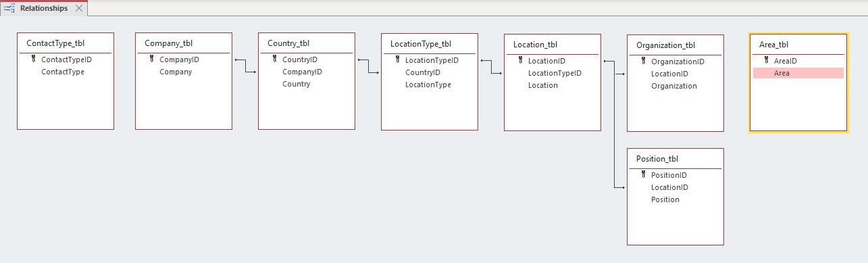The height and width of the screenshot is (263, 868).
Task: Click the ContactTypeID primary key icon
Action: (33, 59)
